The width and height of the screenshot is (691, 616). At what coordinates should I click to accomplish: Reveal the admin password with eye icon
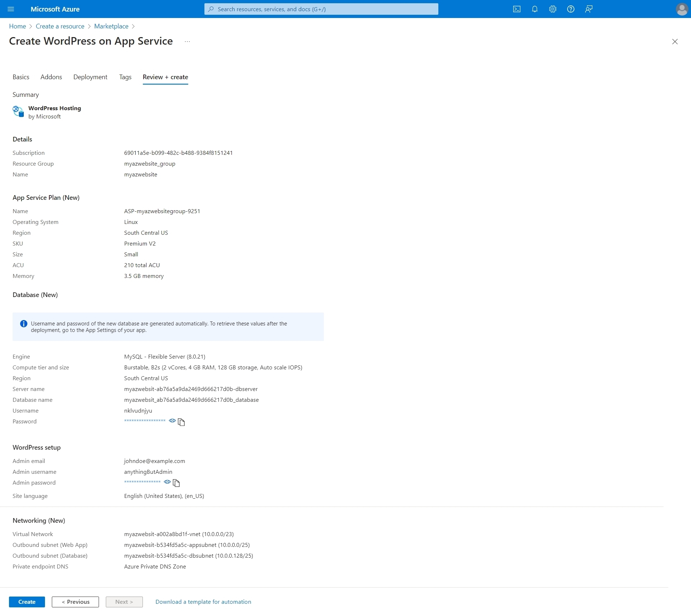[x=167, y=482]
